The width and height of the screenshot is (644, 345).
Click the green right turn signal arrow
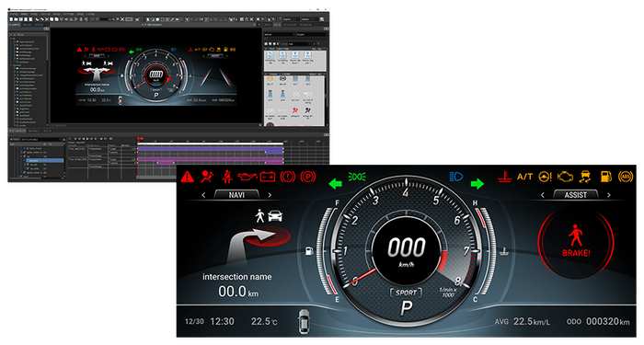click(477, 183)
